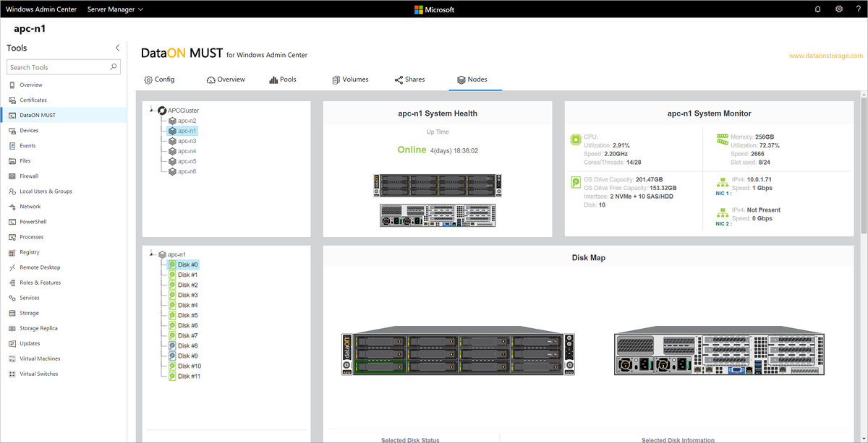Screen dimensions: 868x443
Task: Select node apc-n6 in the cluster tree
Action: tap(182, 171)
